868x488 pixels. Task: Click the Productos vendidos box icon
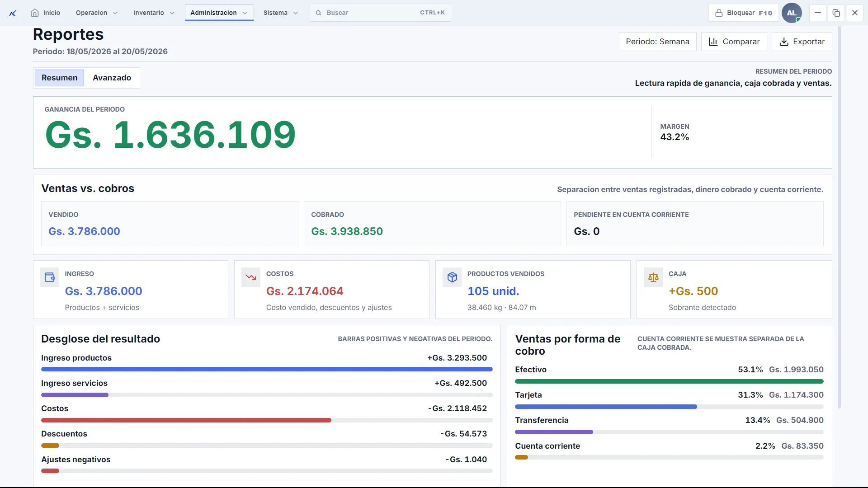[452, 277]
